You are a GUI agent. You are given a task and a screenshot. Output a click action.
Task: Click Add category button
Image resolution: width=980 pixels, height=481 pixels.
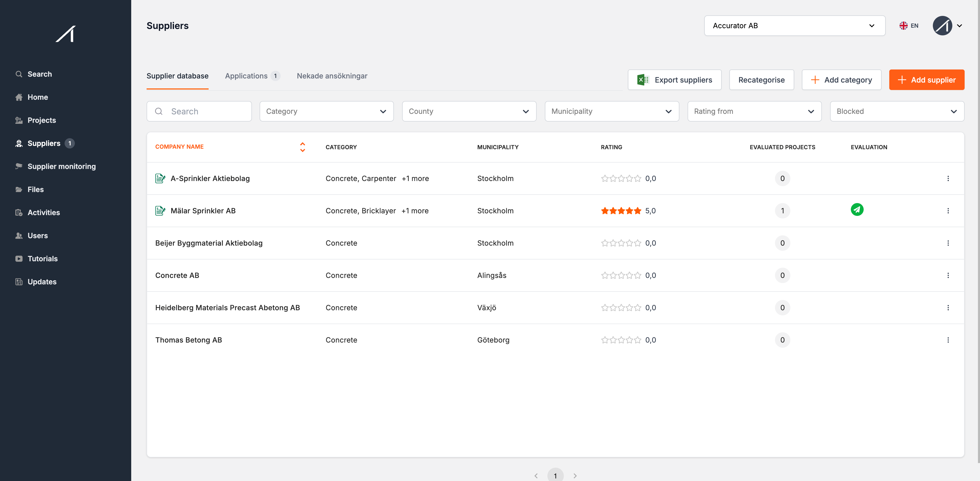[841, 80]
